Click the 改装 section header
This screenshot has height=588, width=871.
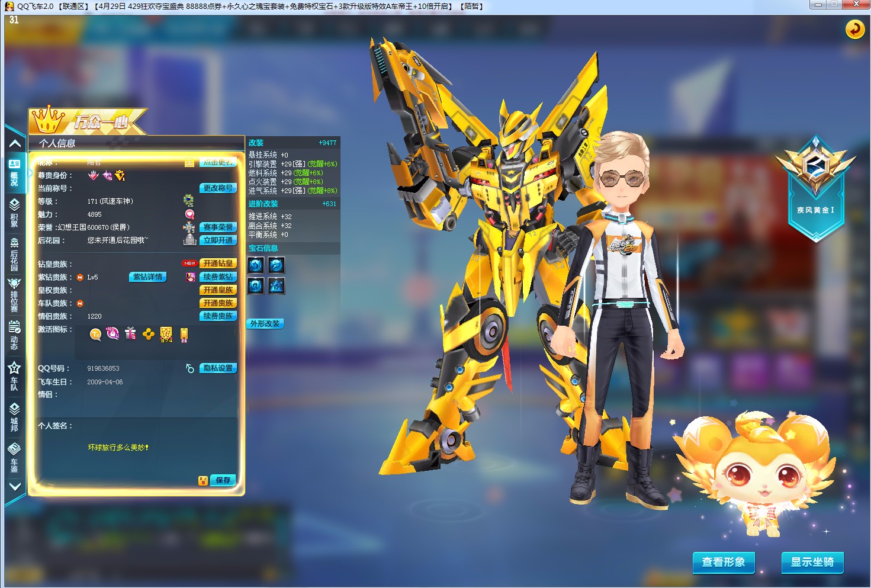(x=293, y=143)
